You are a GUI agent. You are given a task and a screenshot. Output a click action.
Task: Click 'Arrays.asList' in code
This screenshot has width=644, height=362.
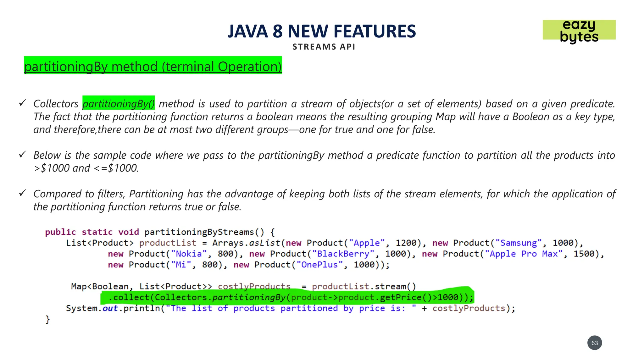point(246,243)
